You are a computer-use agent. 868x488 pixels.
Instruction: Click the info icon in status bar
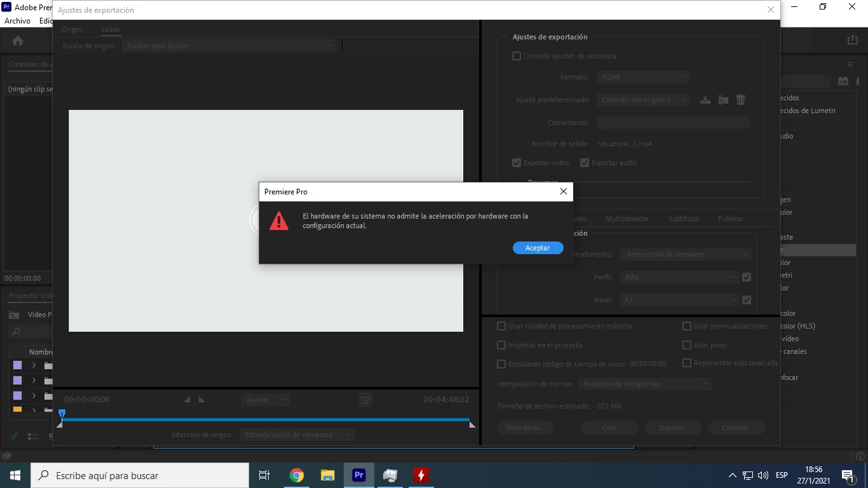(x=861, y=456)
